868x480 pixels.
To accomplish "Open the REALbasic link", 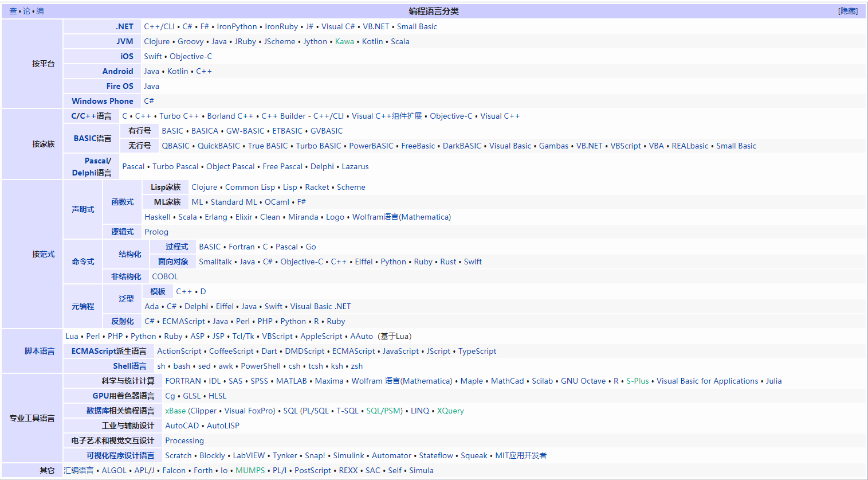I will [690, 146].
